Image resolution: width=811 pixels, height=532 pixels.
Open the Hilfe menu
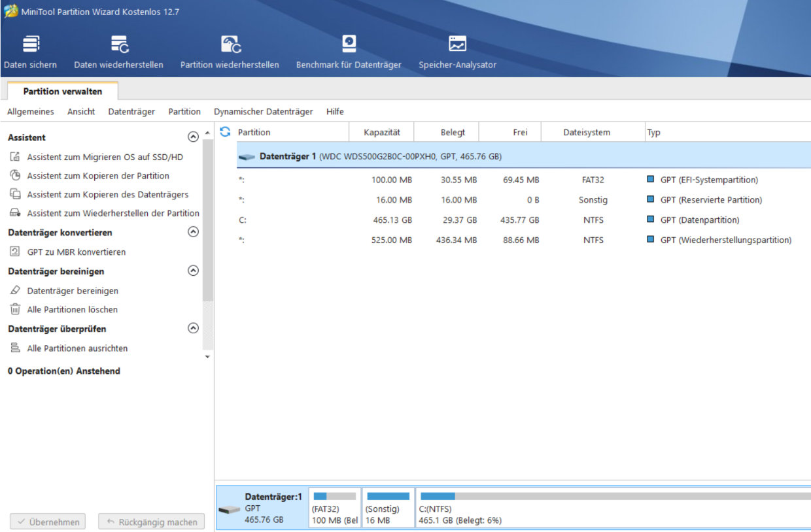click(335, 112)
